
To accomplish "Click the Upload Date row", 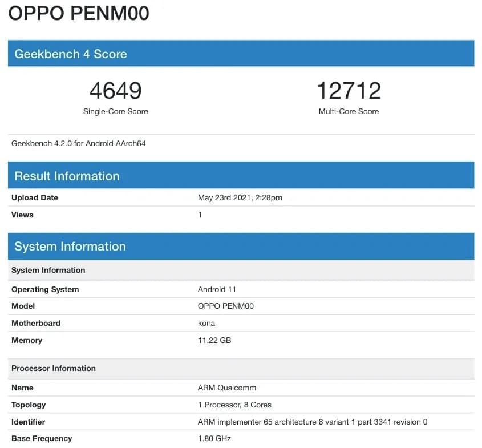I will pos(240,197).
